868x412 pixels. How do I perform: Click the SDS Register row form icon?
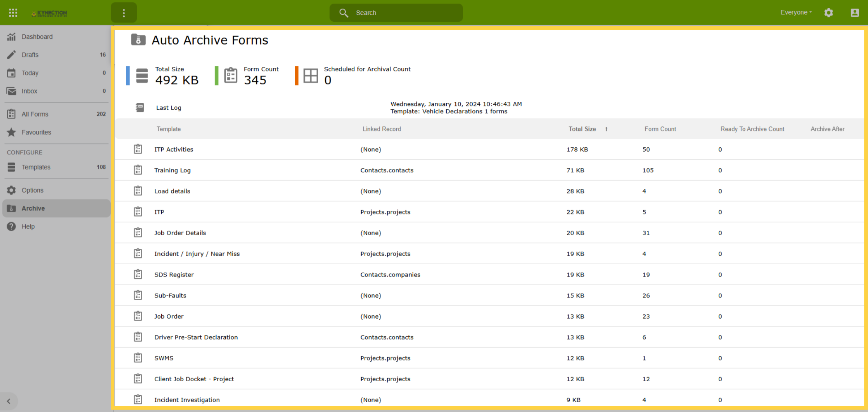pos(138,274)
